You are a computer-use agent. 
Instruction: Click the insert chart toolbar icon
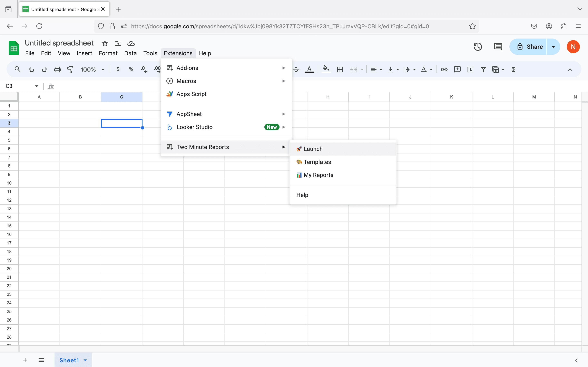coord(470,70)
